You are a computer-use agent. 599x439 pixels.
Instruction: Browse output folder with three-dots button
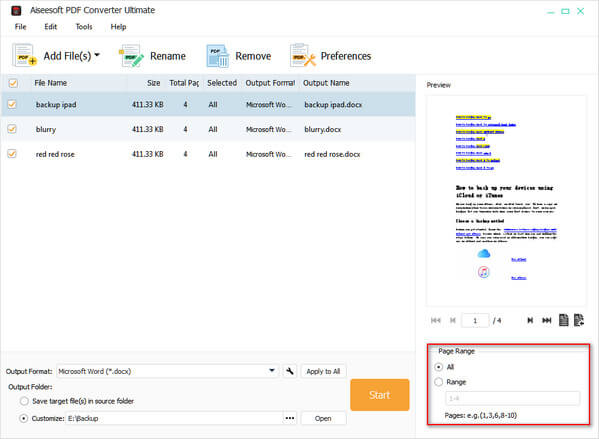[x=290, y=418]
